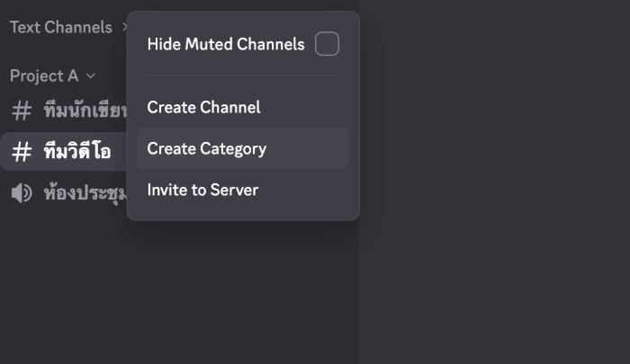
Task: Select the Hide Muted Channels menu label
Action: (226, 44)
